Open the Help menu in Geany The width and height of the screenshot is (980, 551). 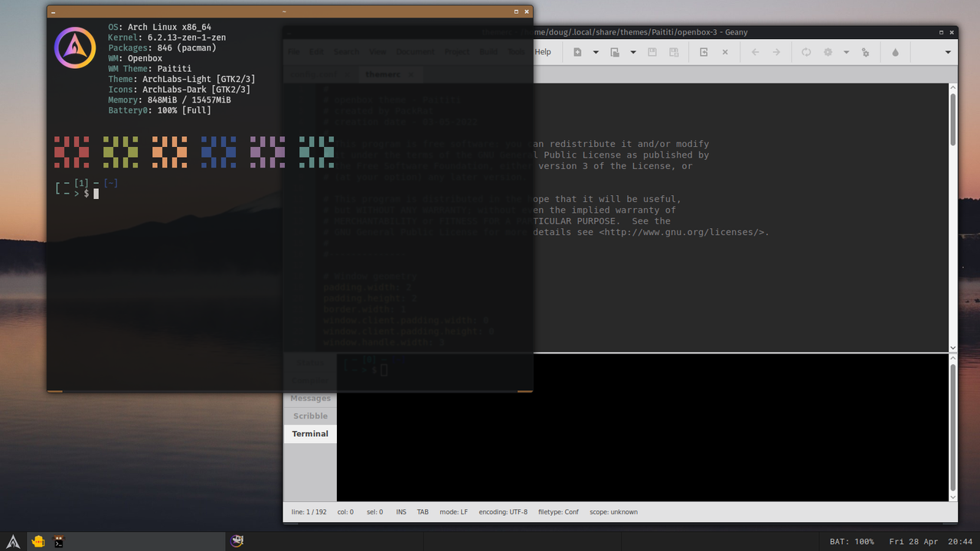coord(543,52)
